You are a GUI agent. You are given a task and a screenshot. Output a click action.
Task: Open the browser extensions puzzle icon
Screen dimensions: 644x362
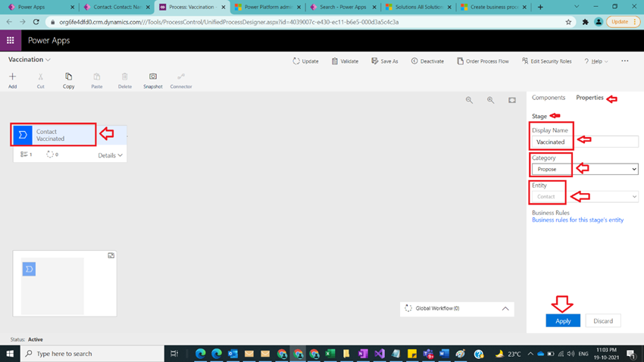pyautogui.click(x=585, y=22)
